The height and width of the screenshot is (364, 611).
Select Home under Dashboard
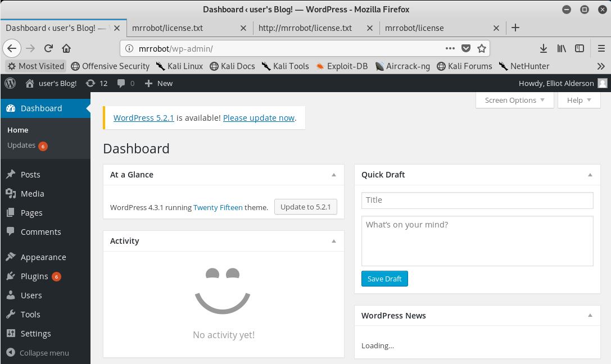pos(18,130)
